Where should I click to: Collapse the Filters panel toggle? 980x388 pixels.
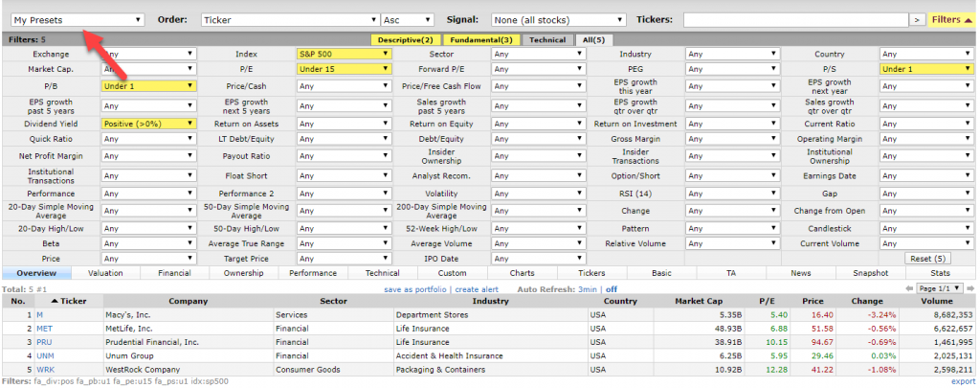click(x=952, y=20)
